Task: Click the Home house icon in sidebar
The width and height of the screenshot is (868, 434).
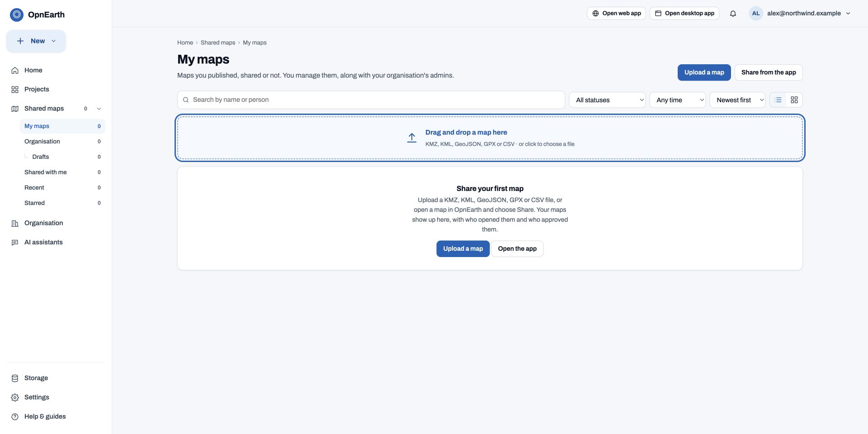Action: [x=15, y=70]
